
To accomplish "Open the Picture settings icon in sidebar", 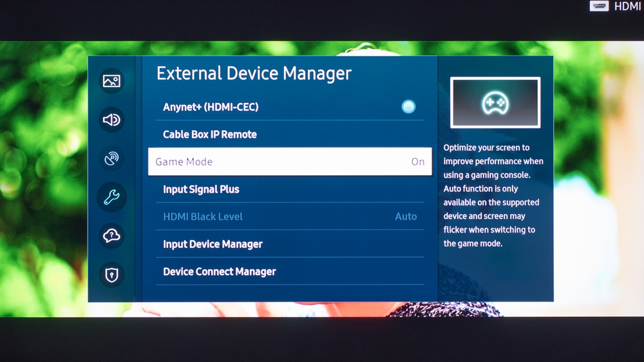I will pyautogui.click(x=111, y=81).
